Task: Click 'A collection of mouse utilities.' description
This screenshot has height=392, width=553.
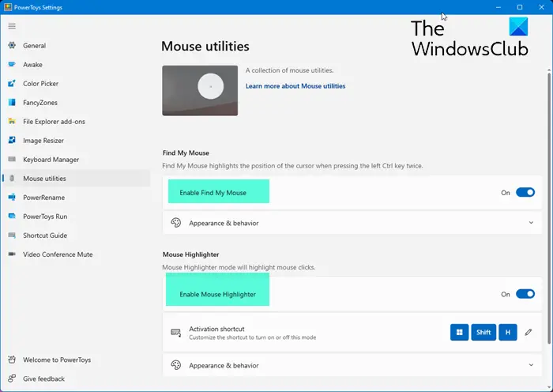Action: [290, 70]
